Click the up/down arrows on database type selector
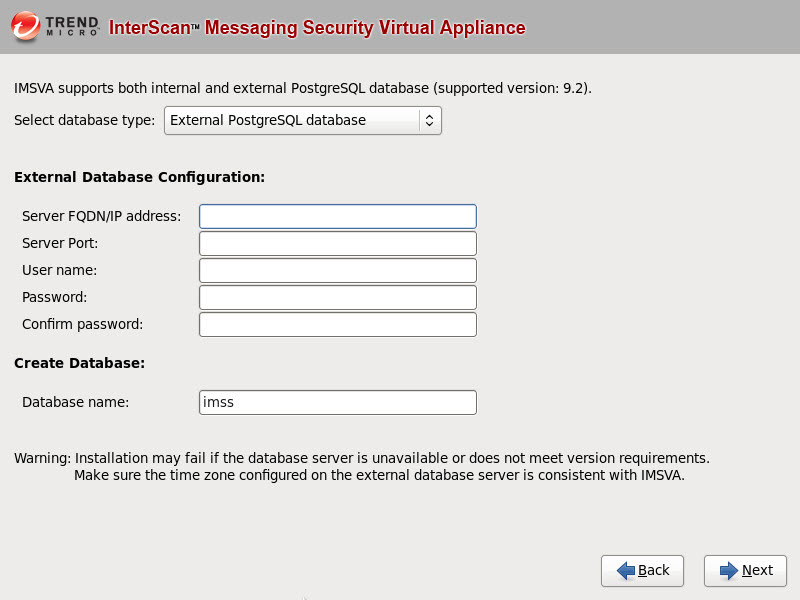 click(429, 120)
